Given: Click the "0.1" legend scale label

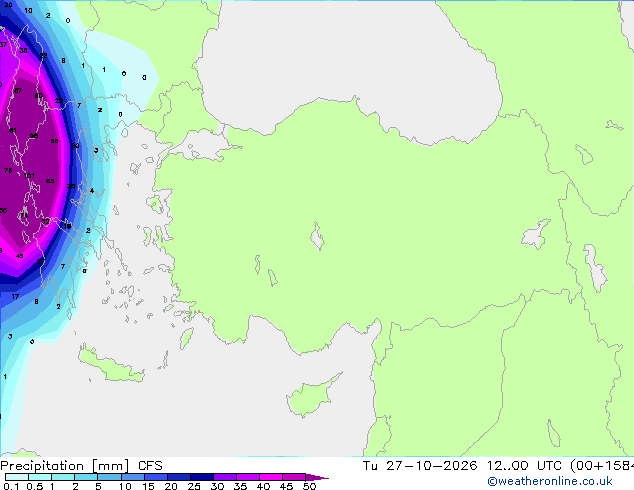Looking at the screenshot, I should point(11,486).
